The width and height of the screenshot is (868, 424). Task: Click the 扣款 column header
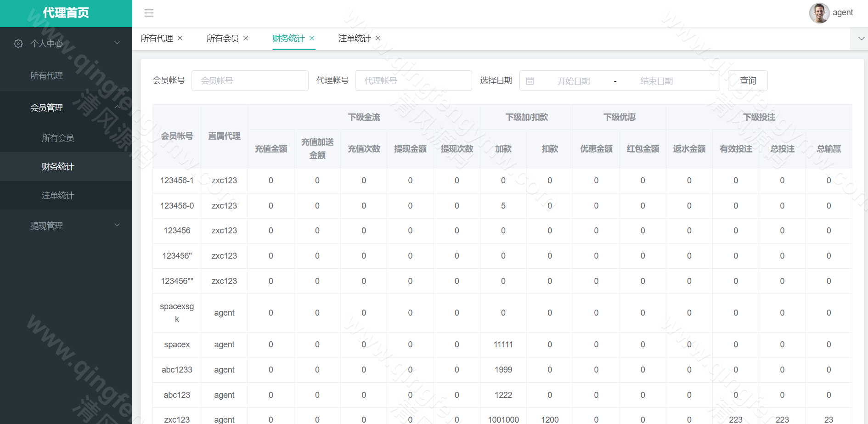coord(550,149)
